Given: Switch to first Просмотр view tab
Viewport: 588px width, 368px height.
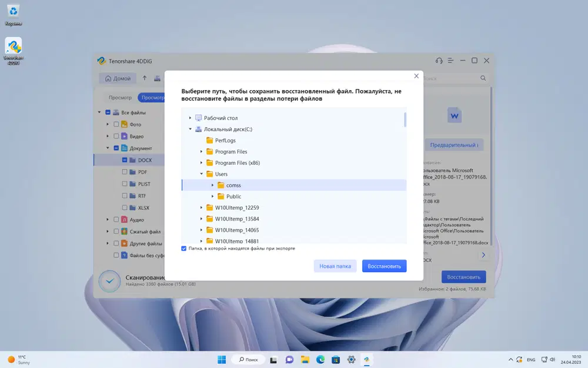Looking at the screenshot, I should pyautogui.click(x=120, y=98).
